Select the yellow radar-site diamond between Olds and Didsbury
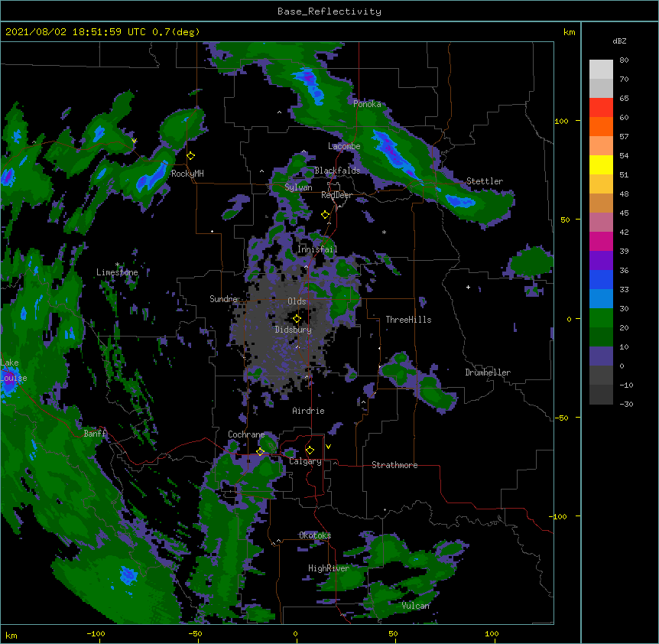The image size is (659, 644). (297, 319)
